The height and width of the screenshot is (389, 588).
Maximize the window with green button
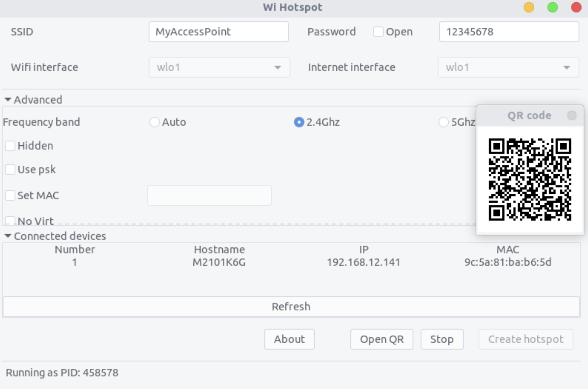[552, 7]
